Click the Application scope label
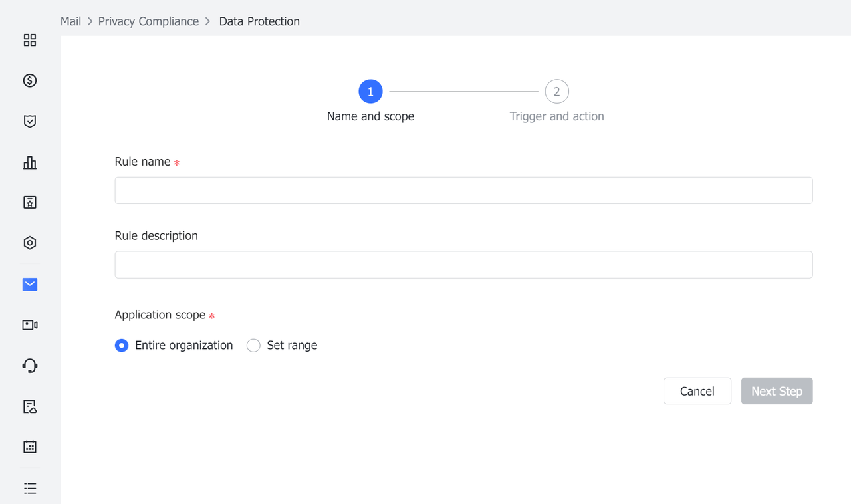Screen dimensions: 851x504 click(160, 315)
